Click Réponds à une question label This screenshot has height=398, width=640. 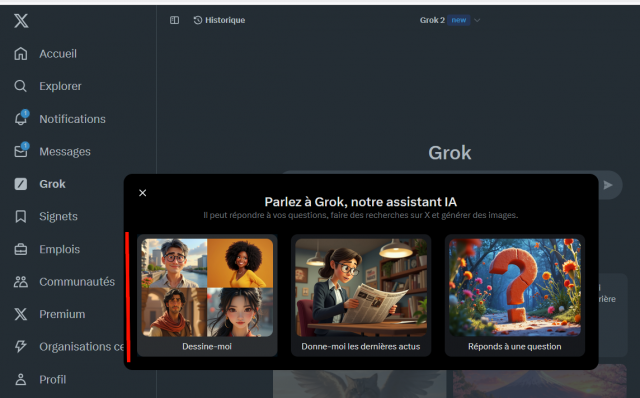(514, 346)
